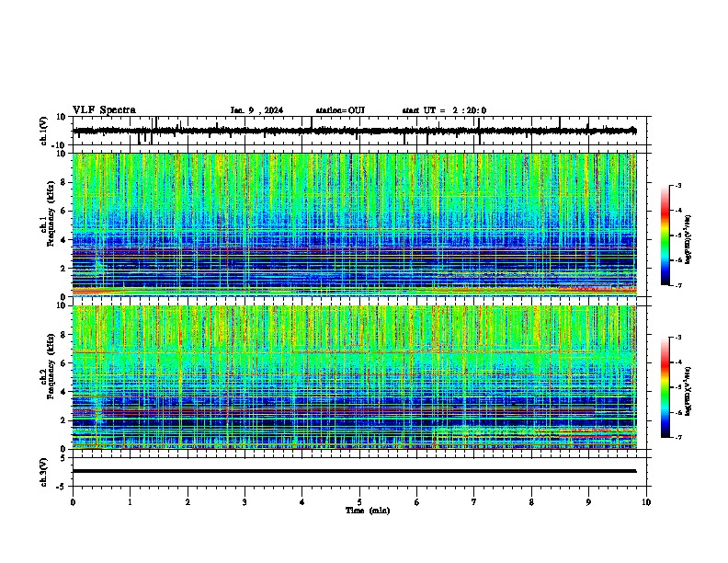Click the time axis tick label 5
Image resolution: width=728 pixels, height=563 pixels.
coord(359,502)
